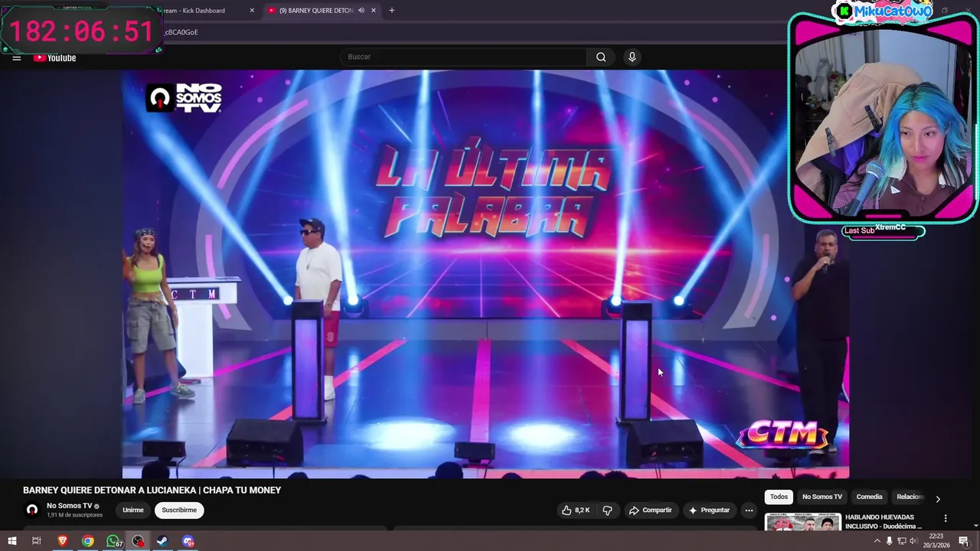Click the Preguntar AI button
980x551 pixels.
(x=709, y=510)
